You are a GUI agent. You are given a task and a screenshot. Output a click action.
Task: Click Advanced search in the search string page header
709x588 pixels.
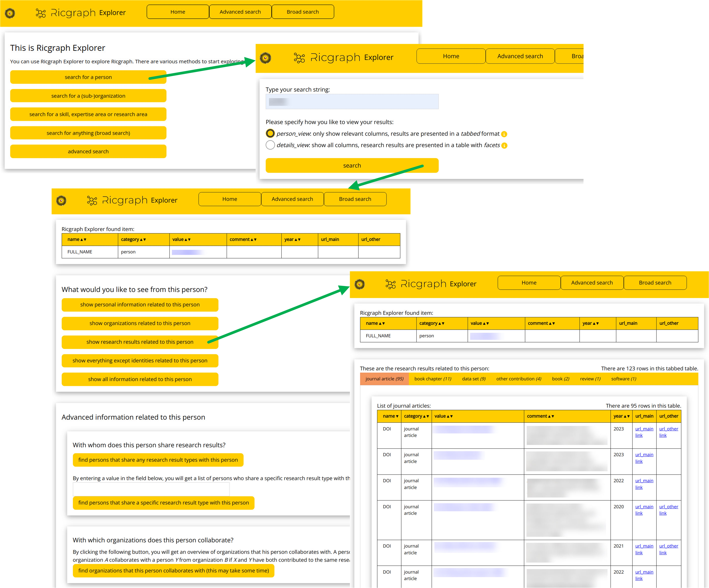pyautogui.click(x=520, y=56)
